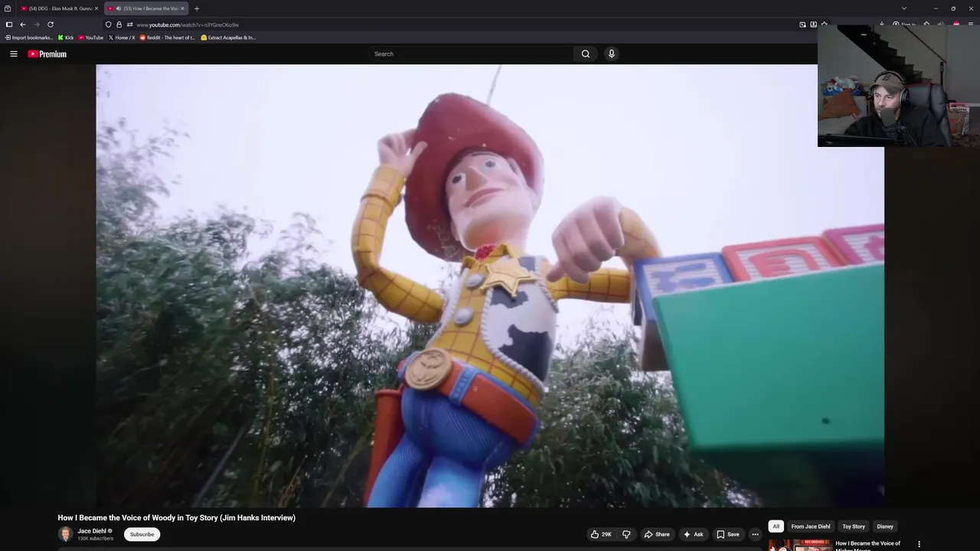This screenshot has height=551, width=980.
Task: Open Extract Acapellas bookmark
Action: 228,37
